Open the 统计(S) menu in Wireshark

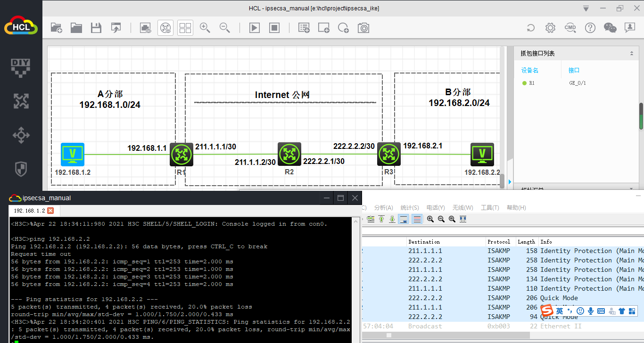409,207
